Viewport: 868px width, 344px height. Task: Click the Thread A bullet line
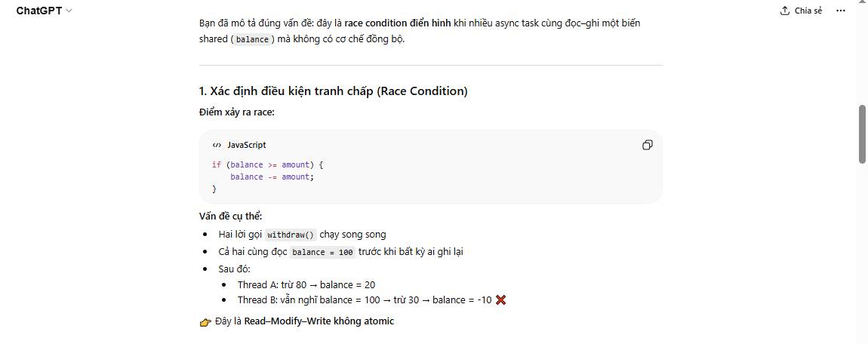(306, 284)
